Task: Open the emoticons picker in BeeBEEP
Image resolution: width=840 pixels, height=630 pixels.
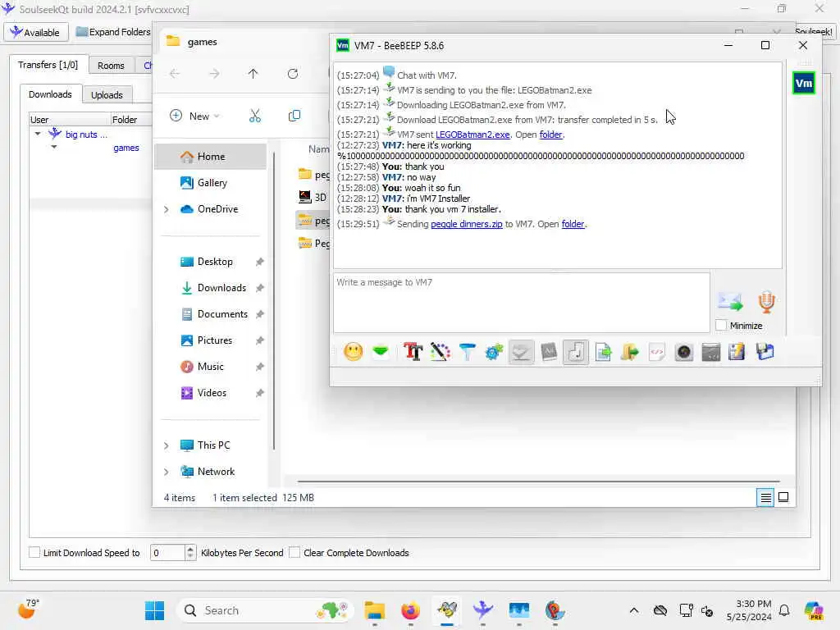Action: point(353,352)
